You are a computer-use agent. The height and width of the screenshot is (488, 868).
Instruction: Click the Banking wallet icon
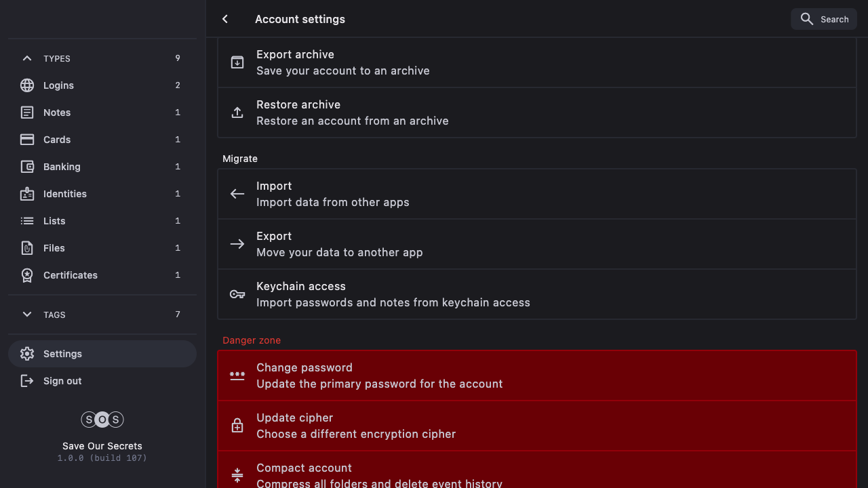pos(27,167)
